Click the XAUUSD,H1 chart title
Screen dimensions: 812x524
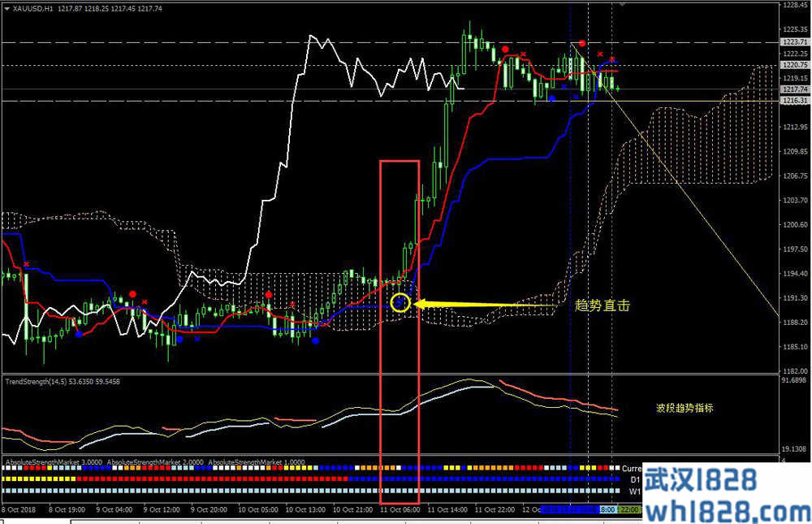29,9
